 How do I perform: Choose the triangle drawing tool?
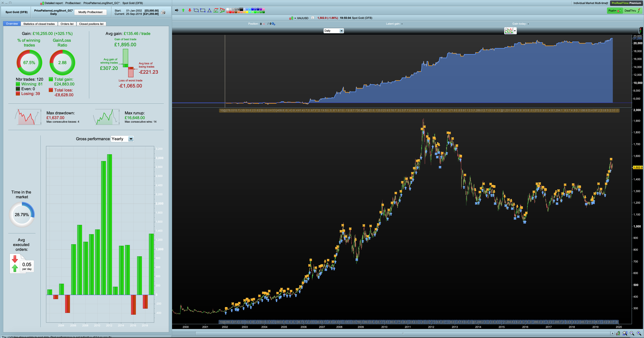pos(210,10)
